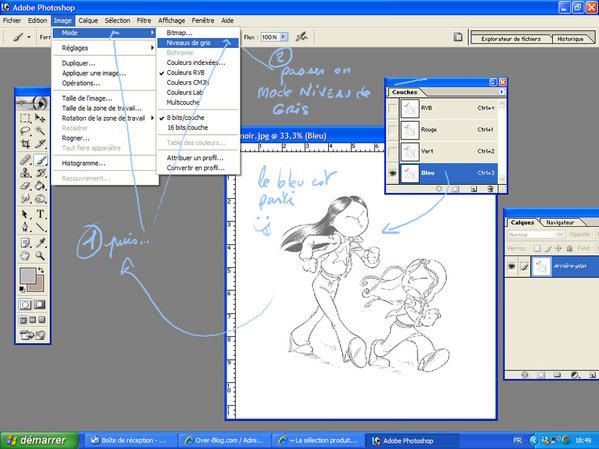This screenshot has width=599, height=449.
Task: Open the Normal blend mode dropdown
Action: 536,235
